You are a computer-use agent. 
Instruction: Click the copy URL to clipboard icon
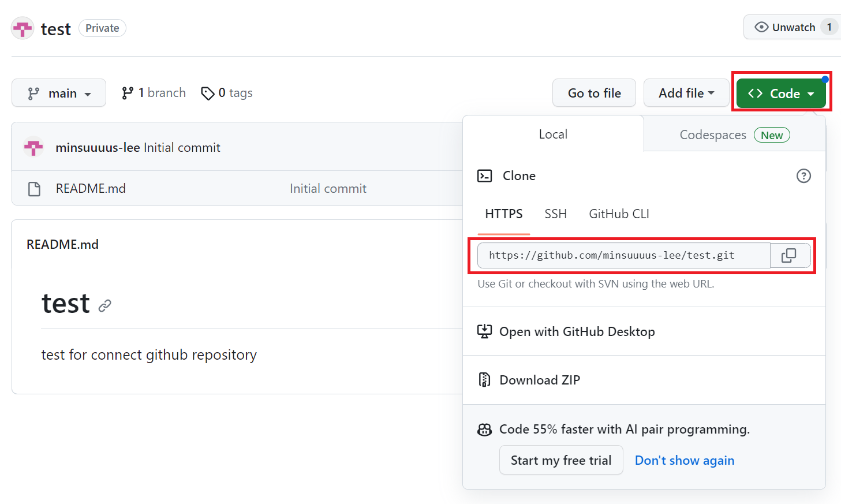click(788, 255)
